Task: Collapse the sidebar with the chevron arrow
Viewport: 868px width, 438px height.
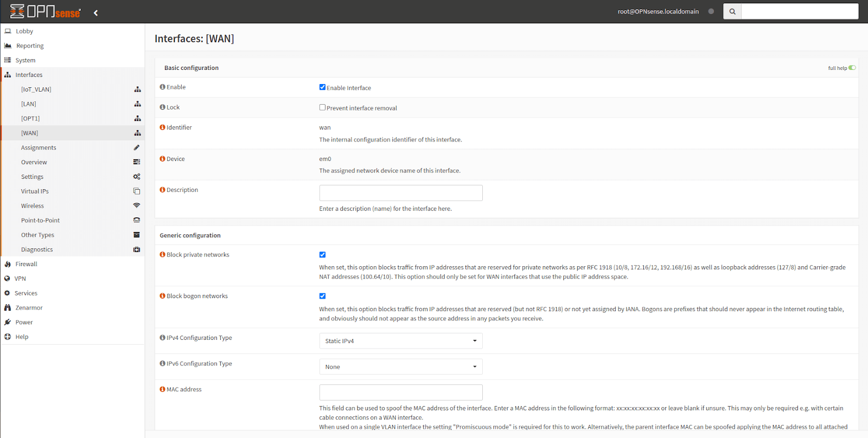Action: click(x=96, y=12)
